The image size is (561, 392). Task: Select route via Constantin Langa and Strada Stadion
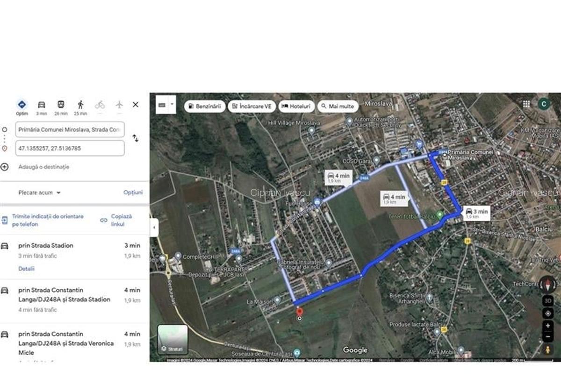[74, 301]
